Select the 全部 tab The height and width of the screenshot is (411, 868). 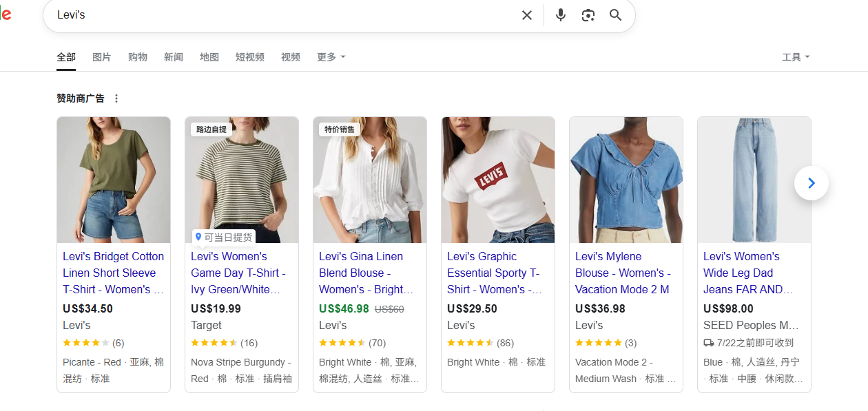[x=66, y=57]
